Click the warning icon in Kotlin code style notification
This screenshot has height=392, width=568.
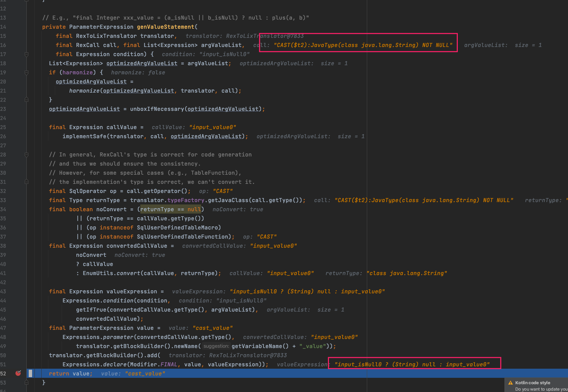pyautogui.click(x=511, y=383)
